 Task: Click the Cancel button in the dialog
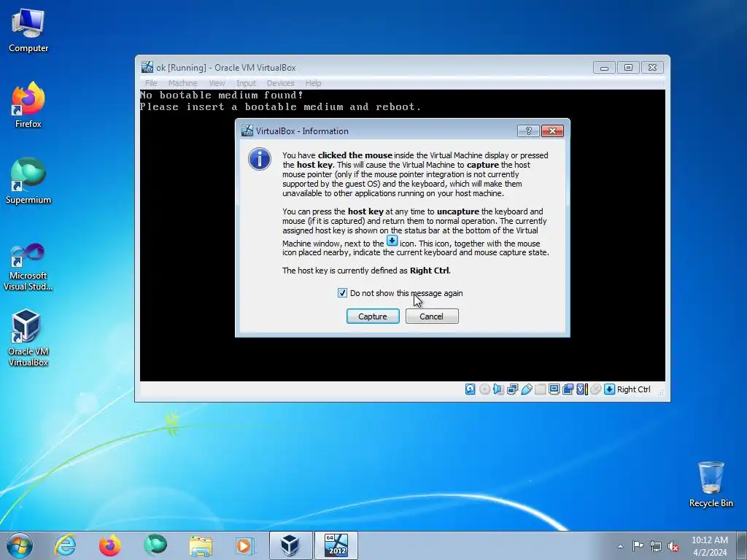(432, 316)
